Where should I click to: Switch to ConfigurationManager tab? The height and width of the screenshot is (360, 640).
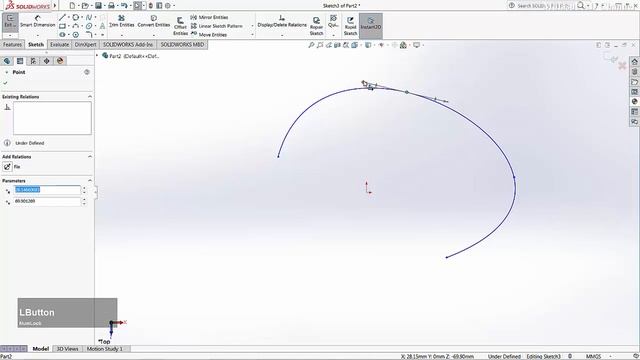[x=33, y=61]
